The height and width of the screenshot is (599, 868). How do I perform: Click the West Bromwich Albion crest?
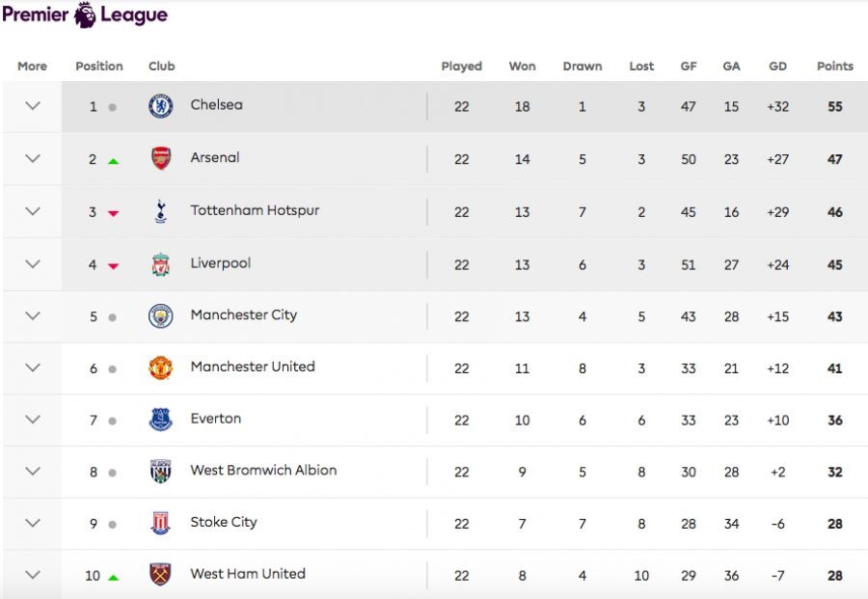[x=161, y=472]
